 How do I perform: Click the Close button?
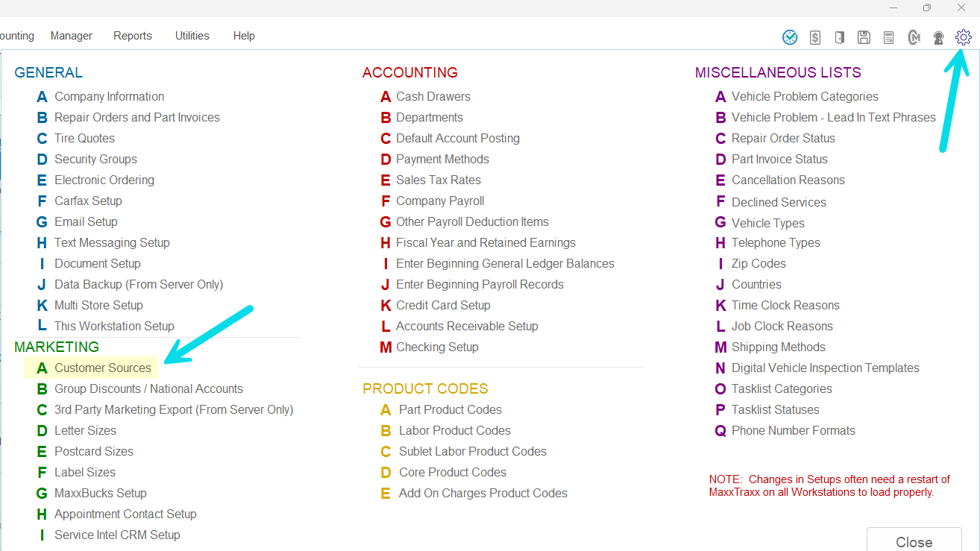(914, 541)
